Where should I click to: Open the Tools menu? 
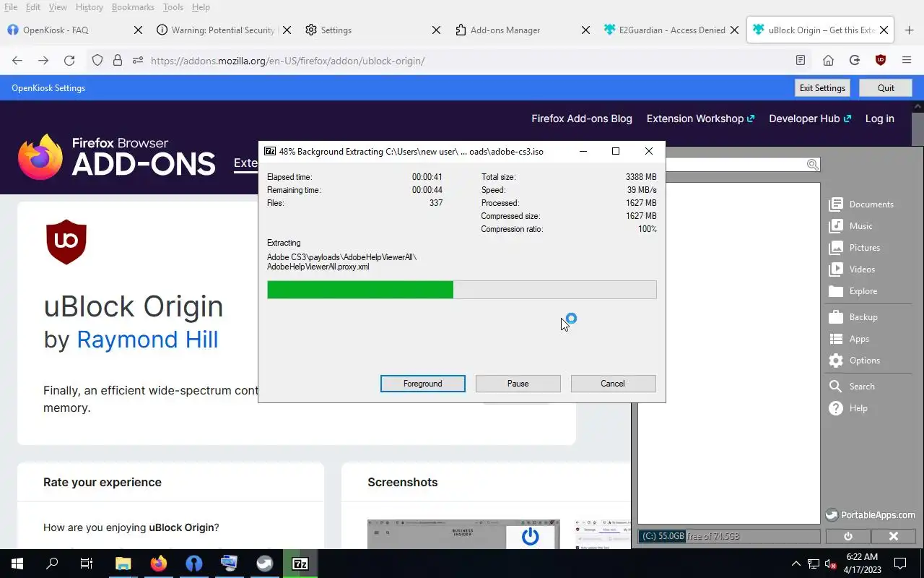click(x=173, y=7)
